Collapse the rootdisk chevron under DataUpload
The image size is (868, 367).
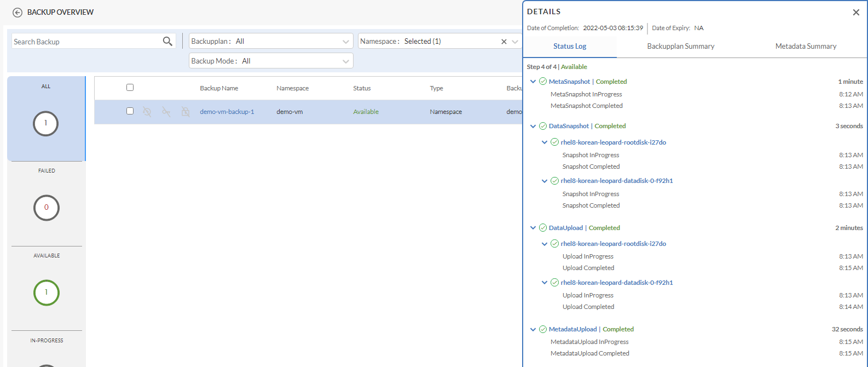(545, 244)
